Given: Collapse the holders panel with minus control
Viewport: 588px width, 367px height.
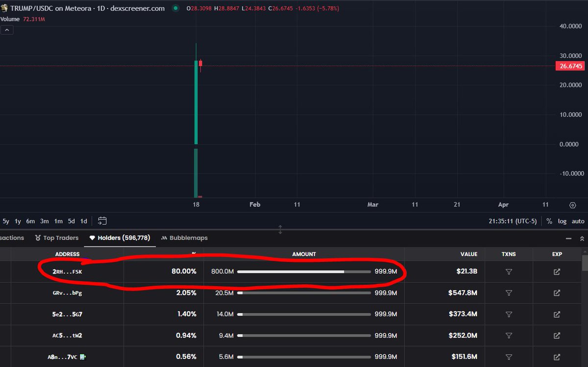Looking at the screenshot, I should coord(568,238).
